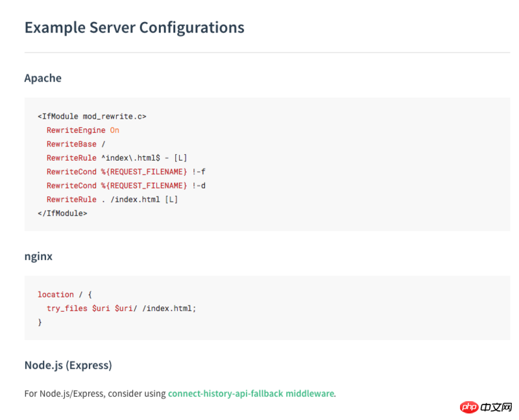Click the Node.js (Express) heading
Screen dimensions: 519x420
point(68,365)
